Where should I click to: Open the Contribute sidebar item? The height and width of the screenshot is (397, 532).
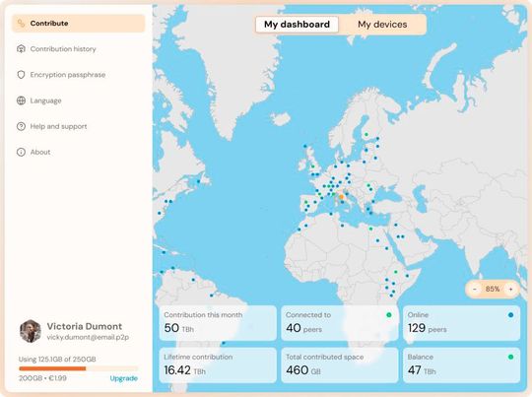[79, 24]
